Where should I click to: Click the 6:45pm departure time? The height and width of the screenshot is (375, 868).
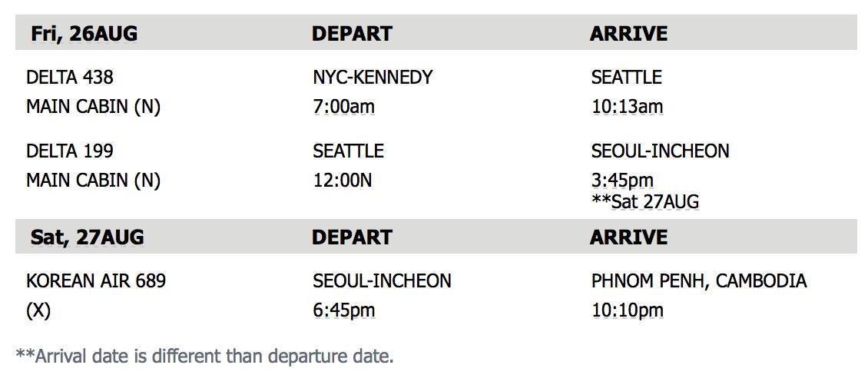tap(344, 310)
